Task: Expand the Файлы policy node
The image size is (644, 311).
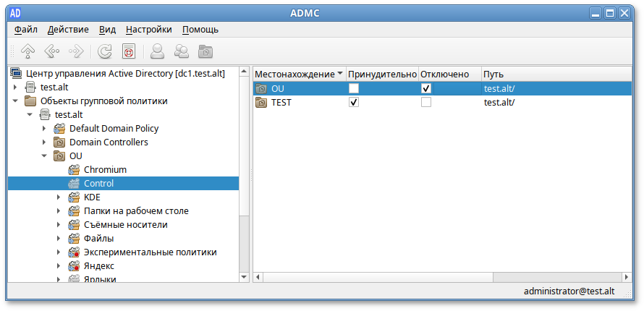Action: [x=59, y=239]
